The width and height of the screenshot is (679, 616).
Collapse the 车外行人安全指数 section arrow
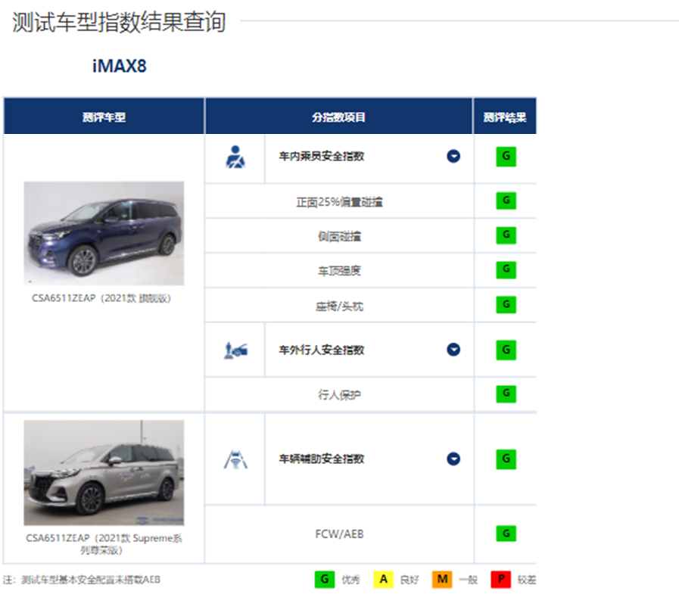453,350
